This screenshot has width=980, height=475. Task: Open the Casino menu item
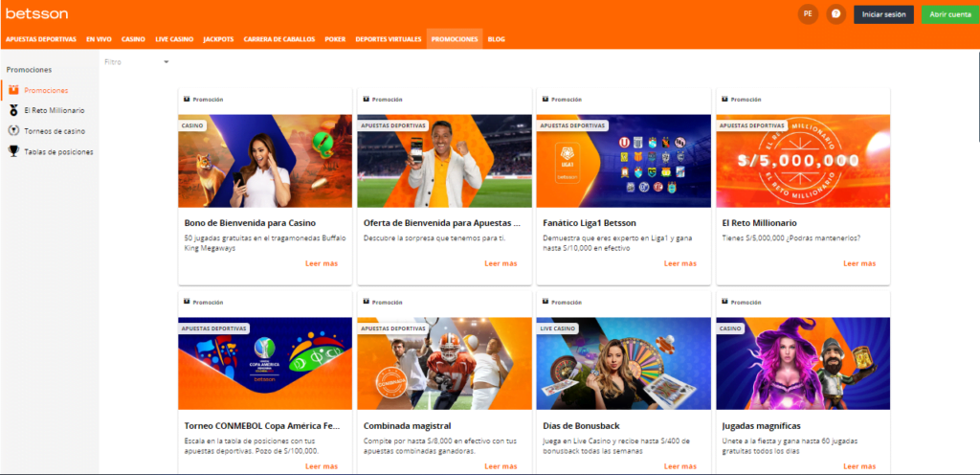coord(133,39)
